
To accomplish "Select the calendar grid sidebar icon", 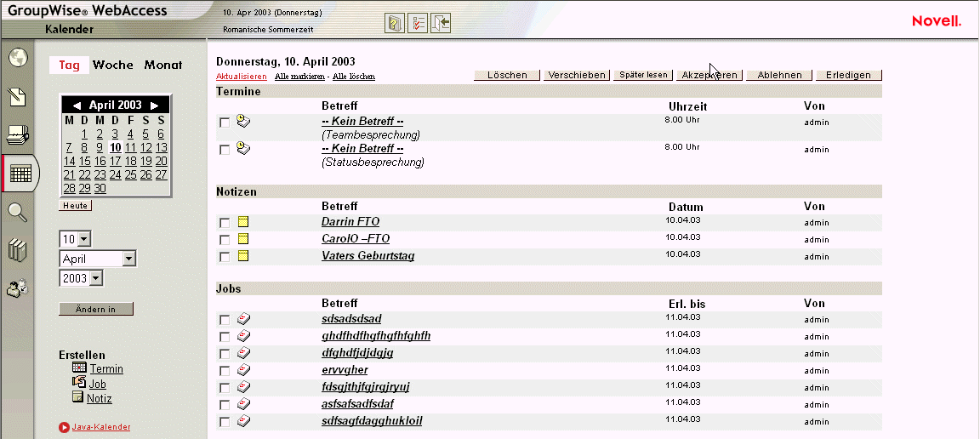I will pyautogui.click(x=20, y=173).
